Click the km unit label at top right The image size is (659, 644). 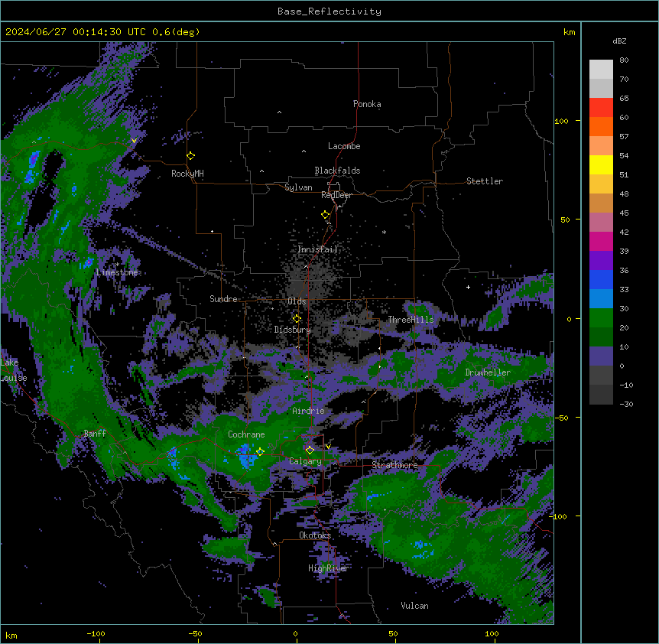570,32
